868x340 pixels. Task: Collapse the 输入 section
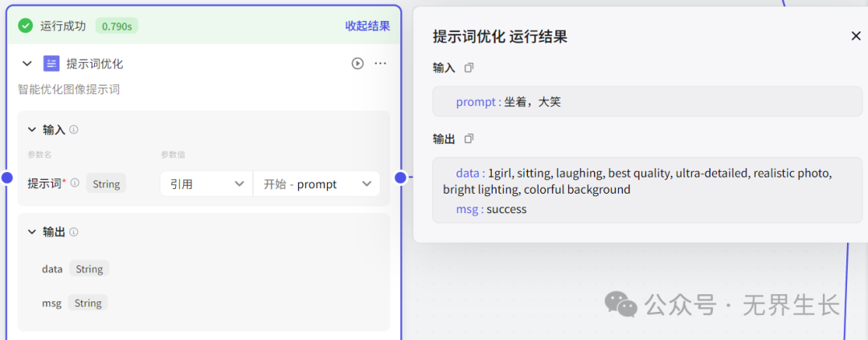[31, 130]
